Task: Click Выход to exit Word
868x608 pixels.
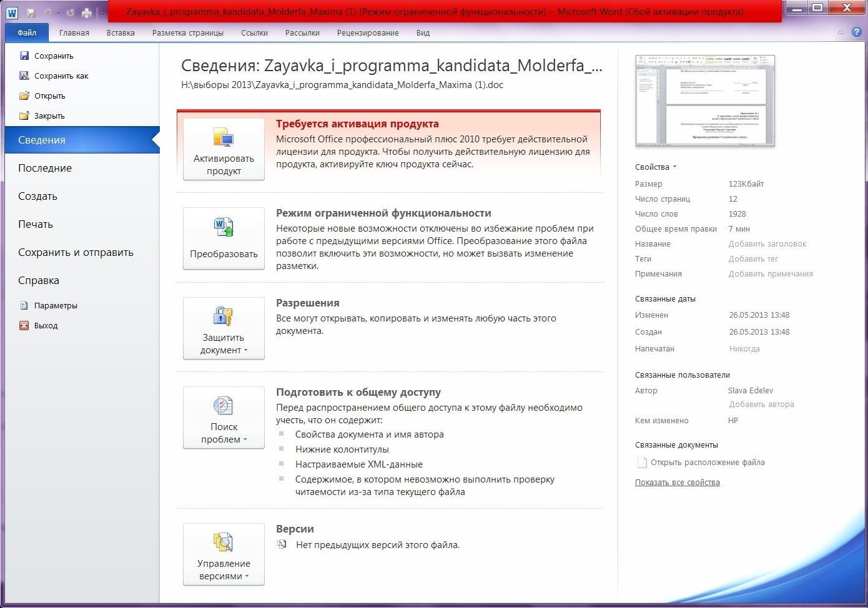Action: [x=39, y=325]
